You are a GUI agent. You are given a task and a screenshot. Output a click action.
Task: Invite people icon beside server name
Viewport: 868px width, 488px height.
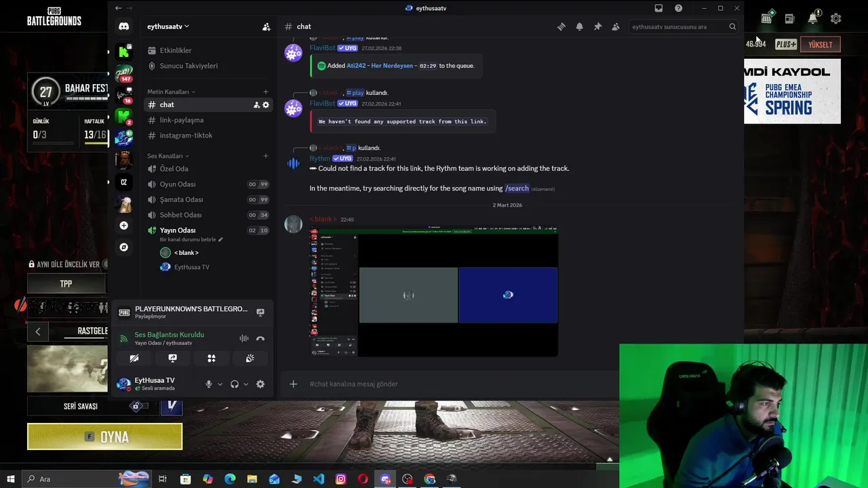(267, 27)
